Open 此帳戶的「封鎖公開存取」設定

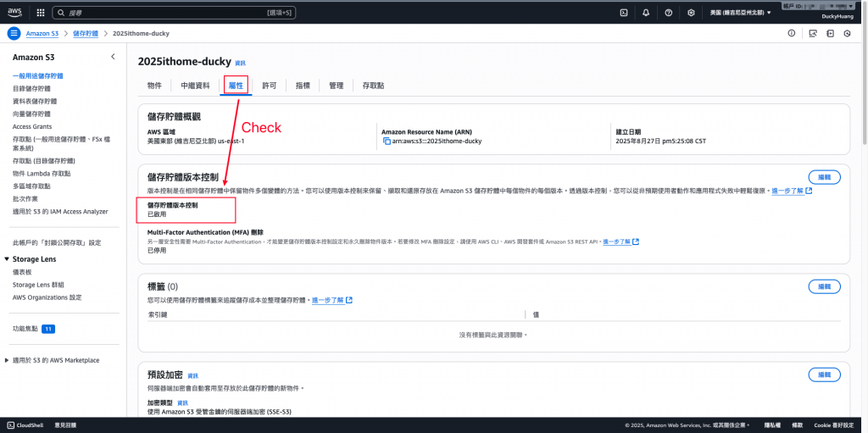[57, 243]
